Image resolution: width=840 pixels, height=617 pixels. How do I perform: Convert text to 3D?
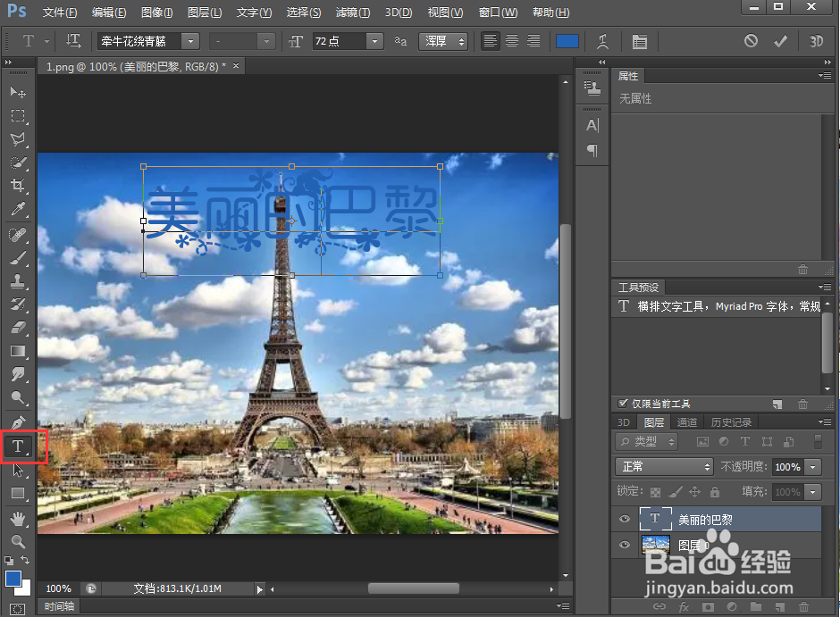click(816, 41)
